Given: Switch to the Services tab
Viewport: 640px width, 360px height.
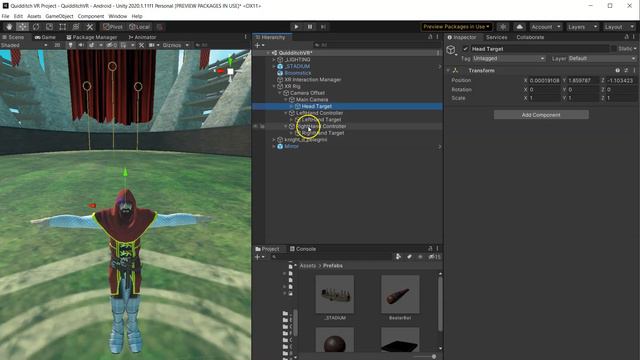Looking at the screenshot, I should tap(496, 37).
